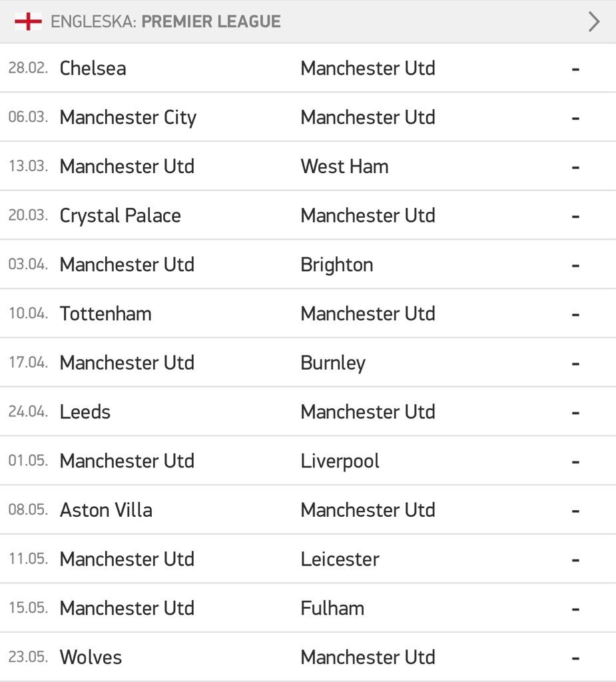Select Leeds home team name
Image resolution: width=616 pixels, height=682 pixels.
coord(85,412)
